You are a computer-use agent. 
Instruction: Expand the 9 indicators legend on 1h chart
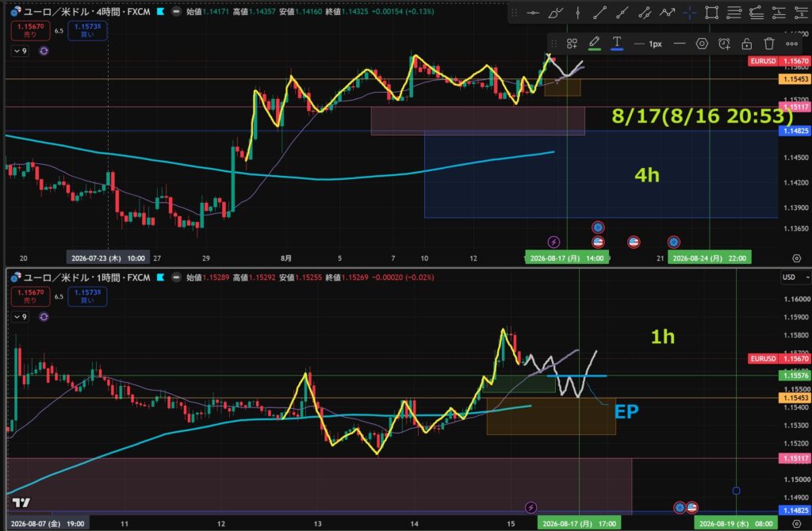pos(20,317)
